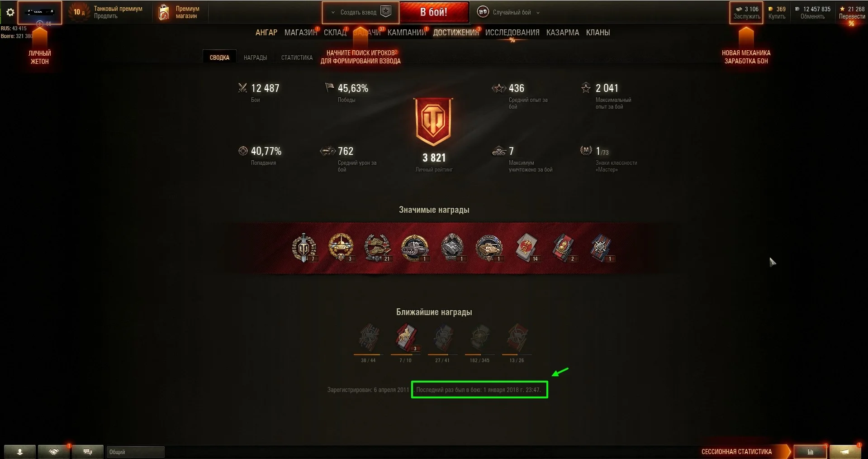
Task: Open the Исследования menu
Action: tap(512, 33)
